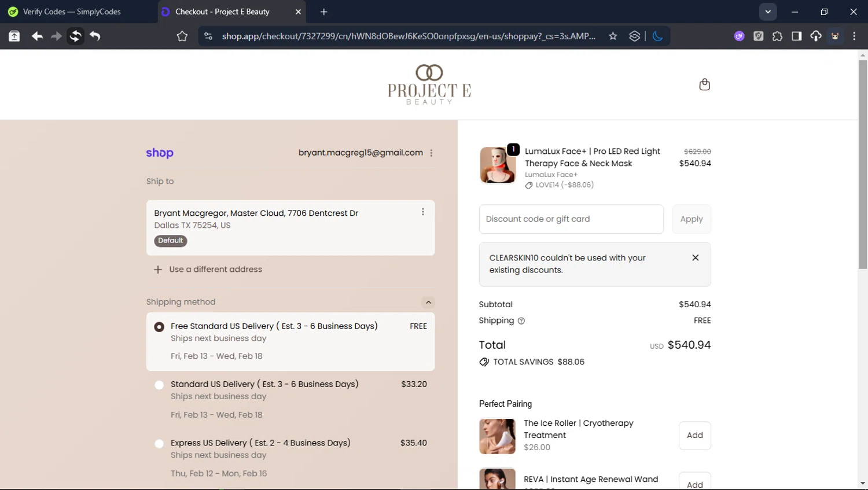Click the browser forward arrow
Screen dimensions: 868x490
coord(56,36)
